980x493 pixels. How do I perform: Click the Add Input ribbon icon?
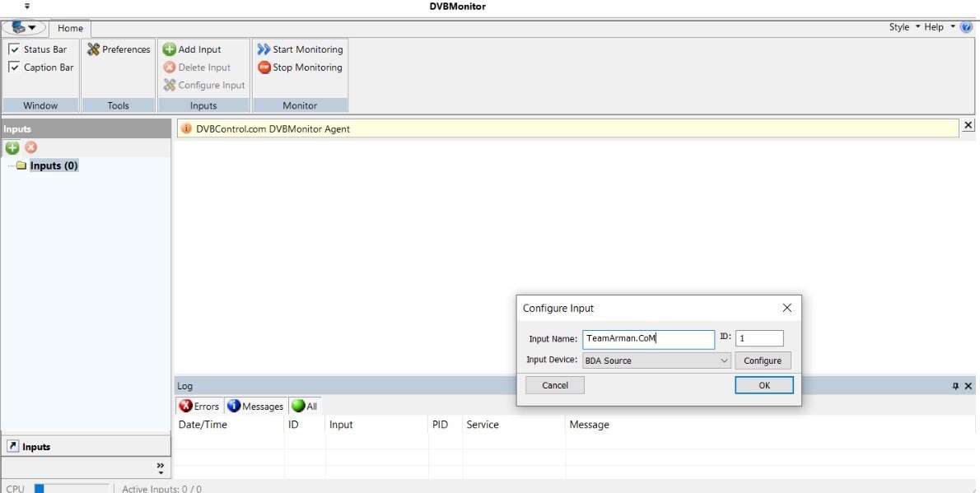[x=170, y=49]
